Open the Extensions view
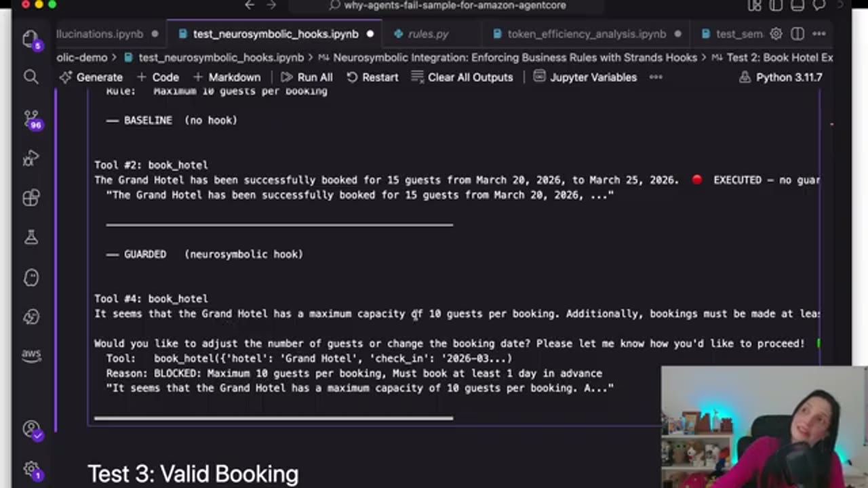 coord(31,198)
